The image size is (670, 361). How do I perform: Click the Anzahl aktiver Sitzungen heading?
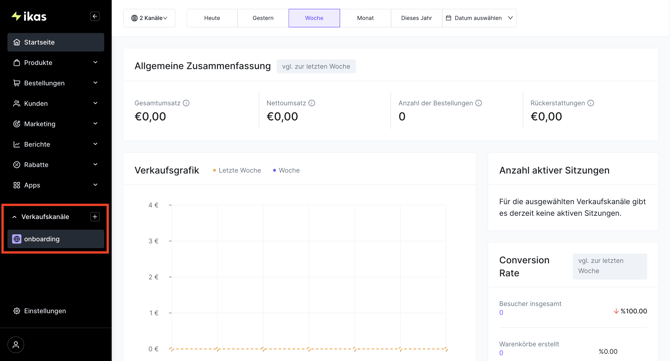(x=554, y=170)
